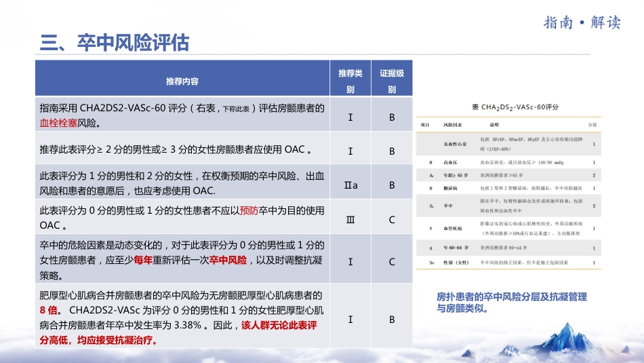Click evidence level 'B' in the last table row
Screen dimensions: 644x363
click(392, 320)
